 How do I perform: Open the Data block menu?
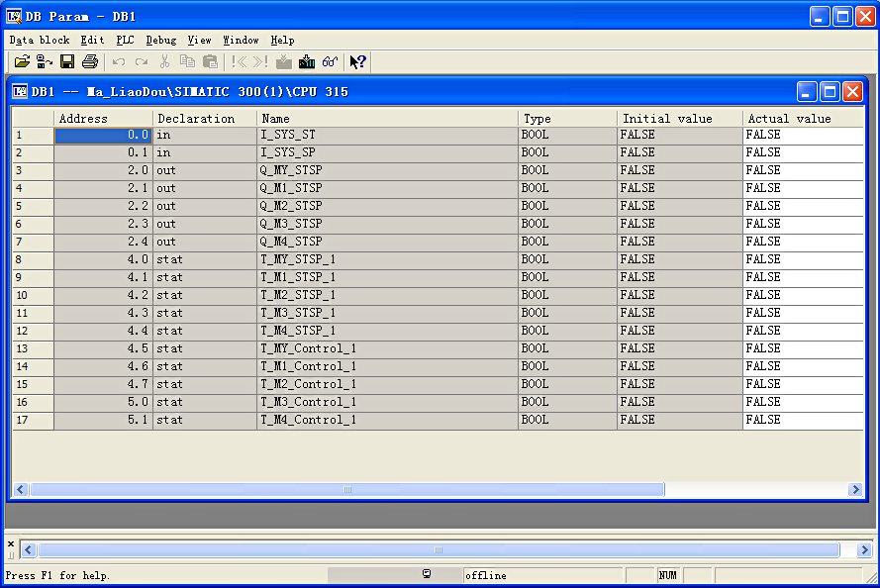[x=40, y=40]
